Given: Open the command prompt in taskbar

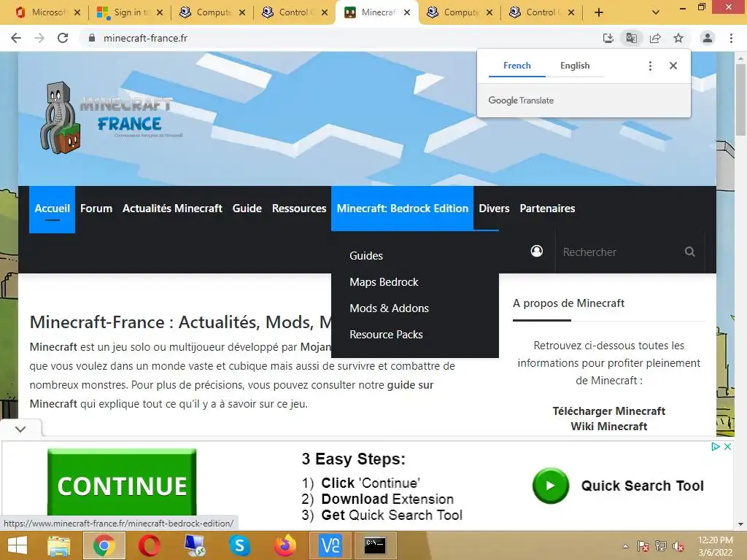Looking at the screenshot, I should click(x=375, y=545).
